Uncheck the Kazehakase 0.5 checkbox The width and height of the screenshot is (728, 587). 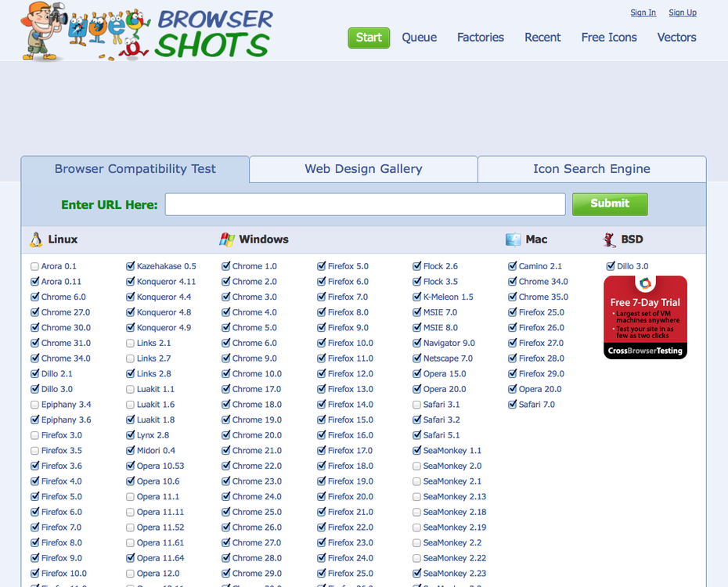(x=130, y=266)
